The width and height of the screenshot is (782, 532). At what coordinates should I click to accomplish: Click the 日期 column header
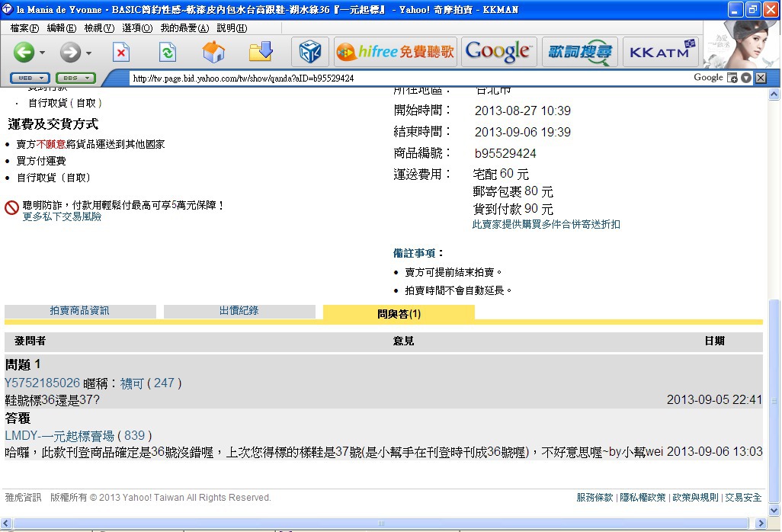point(715,341)
